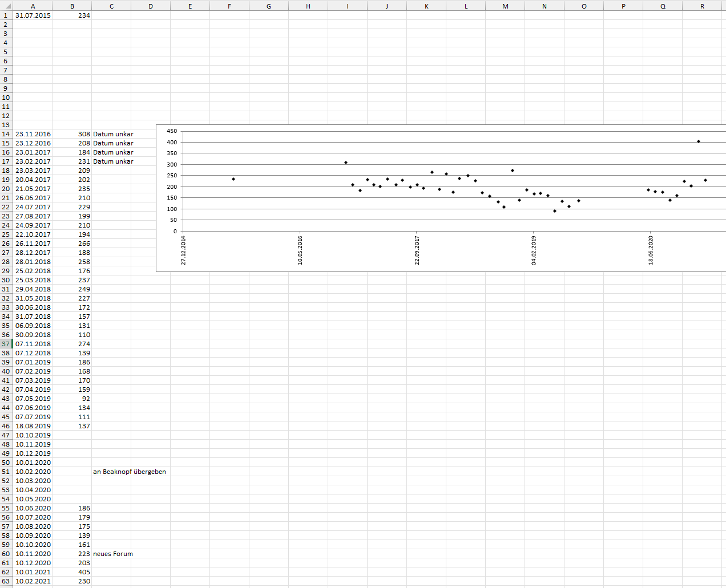Select the 'neues Forum' note cell

113,554
